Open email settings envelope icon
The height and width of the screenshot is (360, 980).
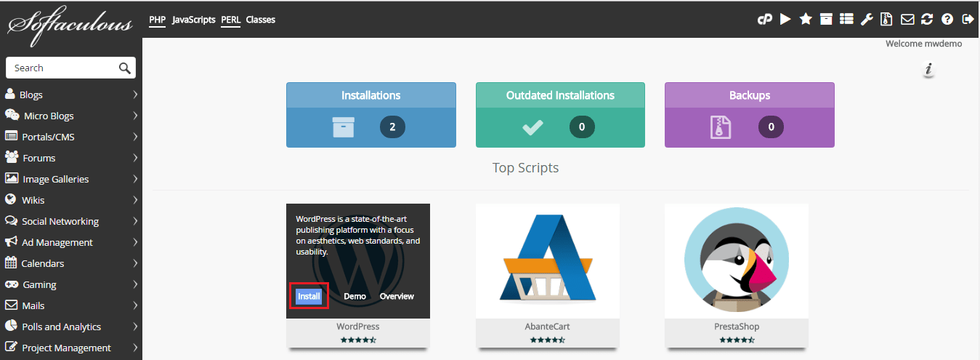(907, 20)
